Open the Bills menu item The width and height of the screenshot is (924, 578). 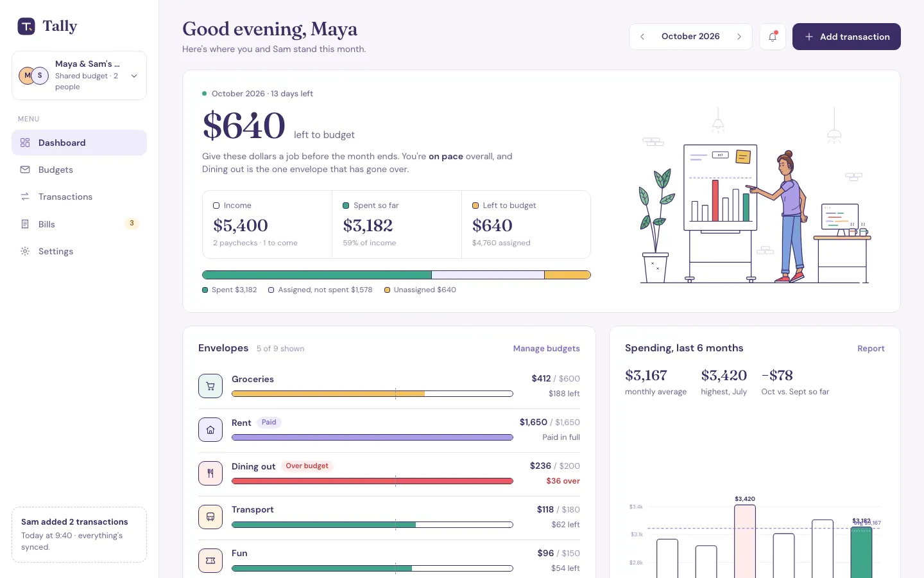pos(79,224)
